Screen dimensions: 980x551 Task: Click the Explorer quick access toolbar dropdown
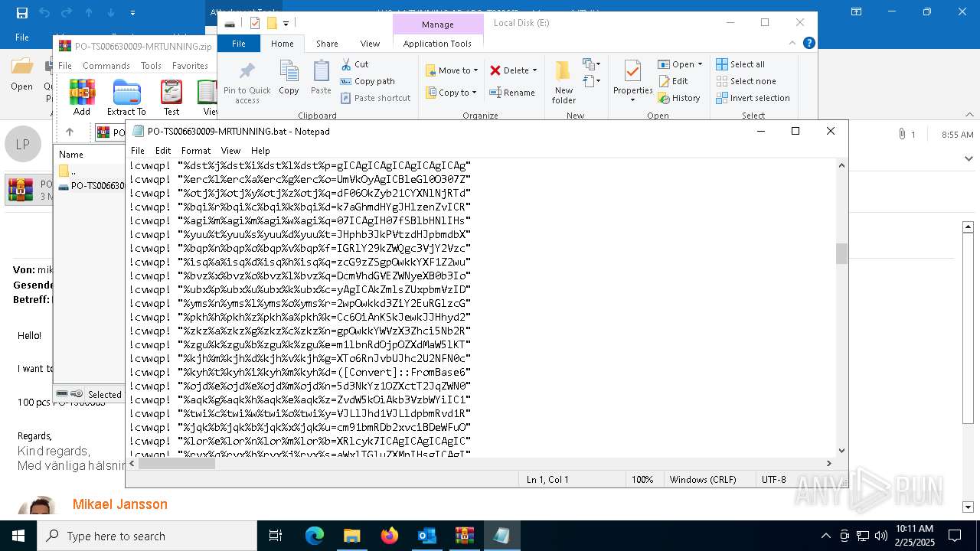point(286,23)
